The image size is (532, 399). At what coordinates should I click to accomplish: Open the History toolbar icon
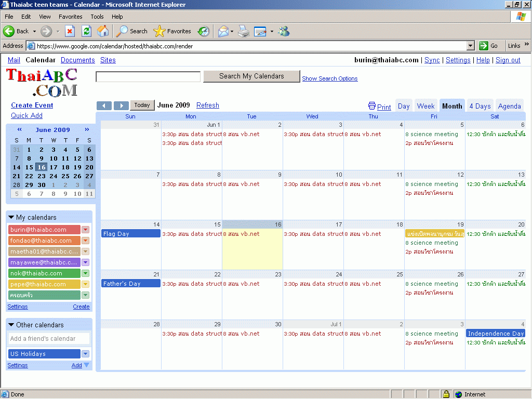(x=204, y=31)
